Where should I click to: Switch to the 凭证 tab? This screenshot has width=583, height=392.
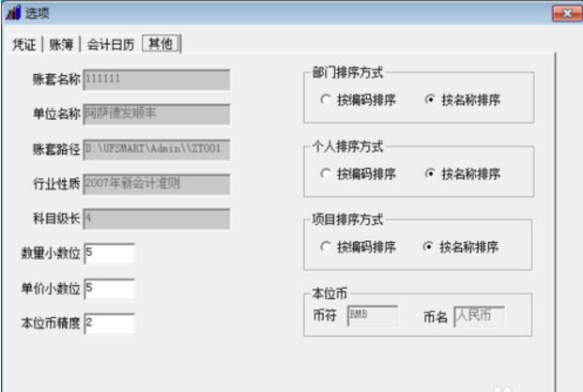(x=24, y=43)
